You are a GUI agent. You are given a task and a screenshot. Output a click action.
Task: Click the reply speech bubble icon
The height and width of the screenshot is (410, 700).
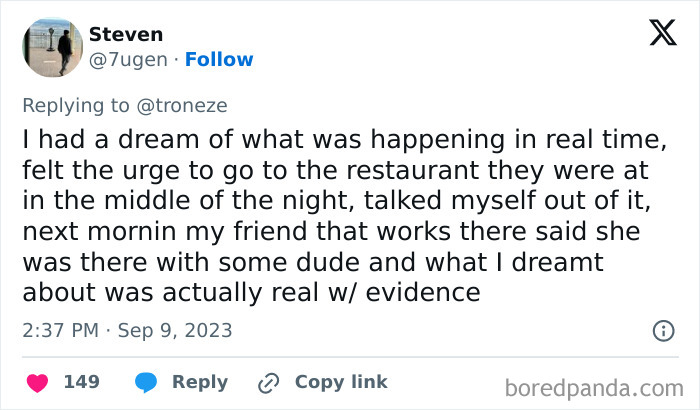coord(146,382)
